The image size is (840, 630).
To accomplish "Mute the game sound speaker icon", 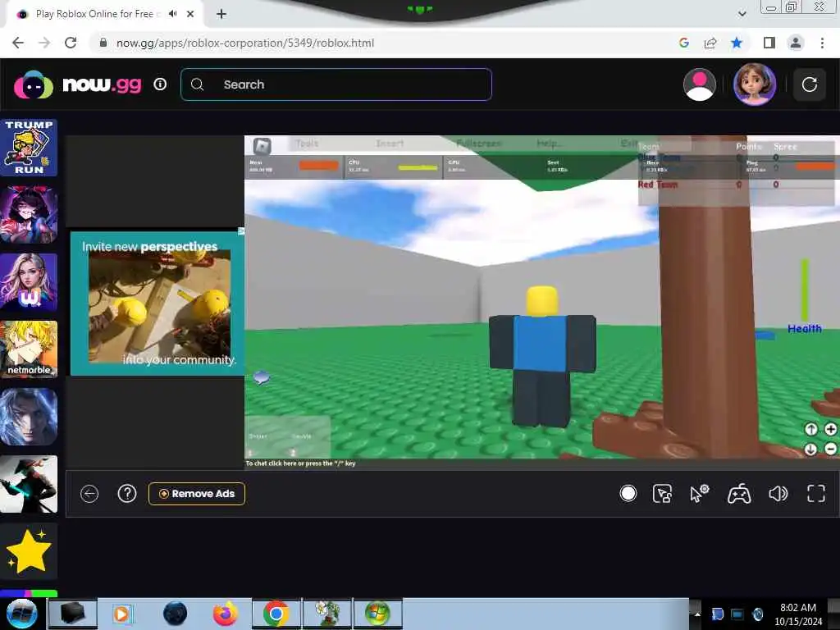I will (778, 493).
